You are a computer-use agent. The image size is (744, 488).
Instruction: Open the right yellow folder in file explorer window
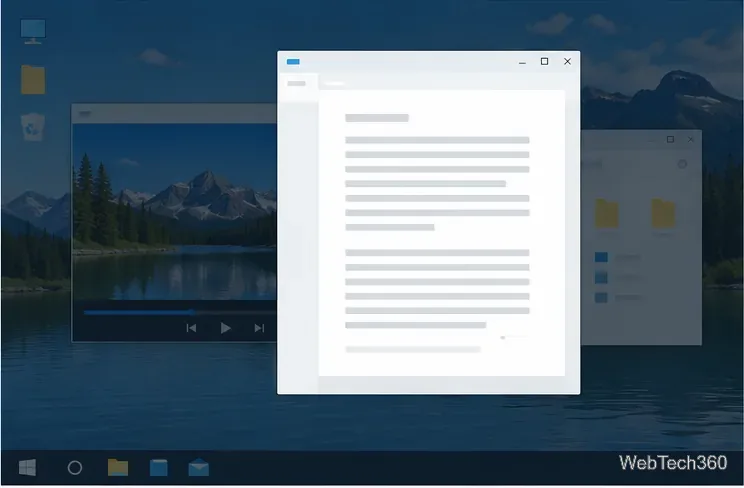[x=663, y=214]
